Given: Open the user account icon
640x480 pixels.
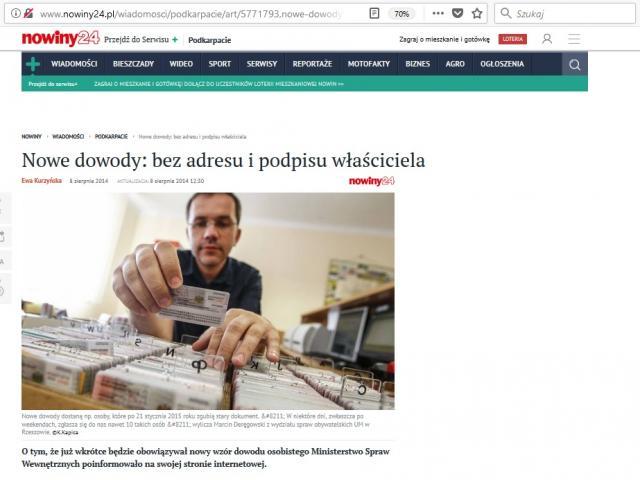Looking at the screenshot, I should point(547,39).
